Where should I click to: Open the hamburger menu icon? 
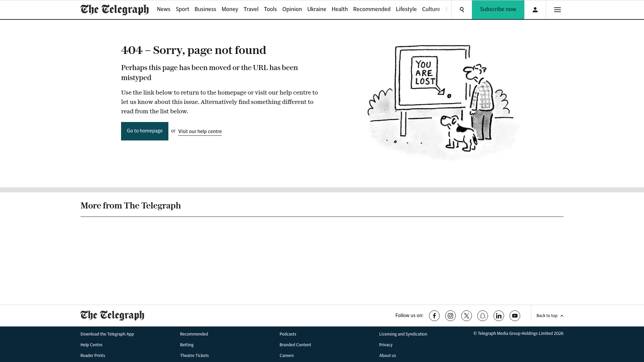coord(557,10)
